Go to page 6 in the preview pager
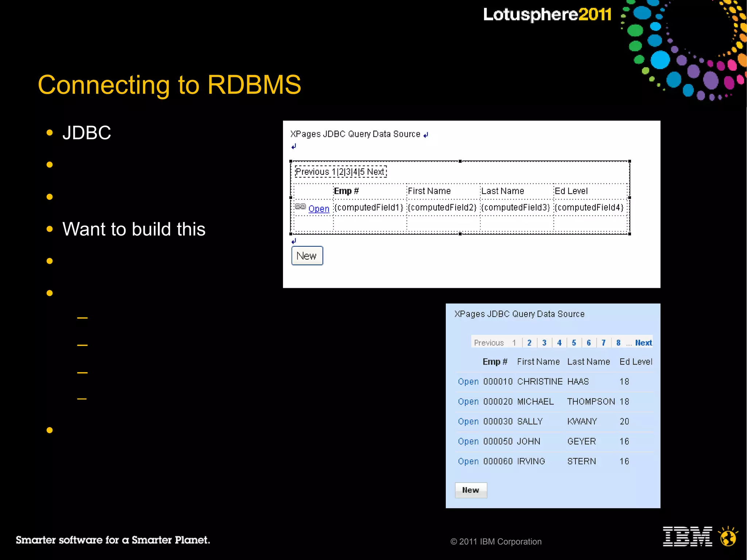 (x=589, y=343)
